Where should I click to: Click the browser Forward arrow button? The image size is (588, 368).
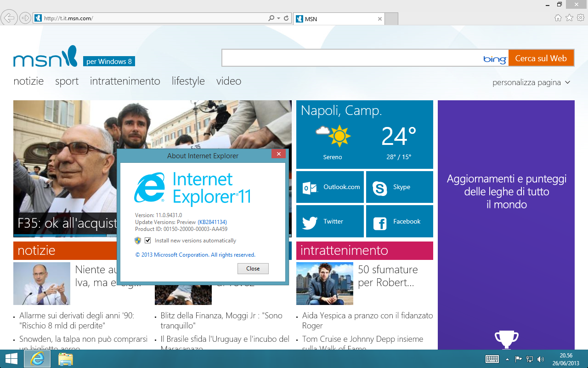25,18
